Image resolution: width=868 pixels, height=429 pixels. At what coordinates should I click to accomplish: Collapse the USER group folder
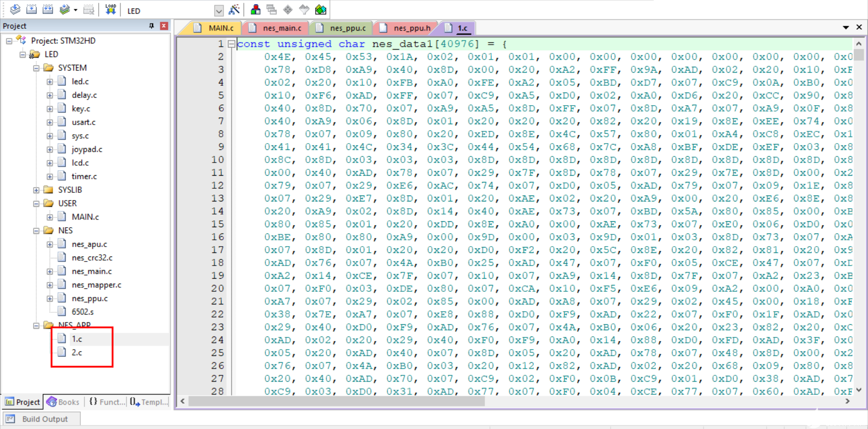click(x=36, y=204)
